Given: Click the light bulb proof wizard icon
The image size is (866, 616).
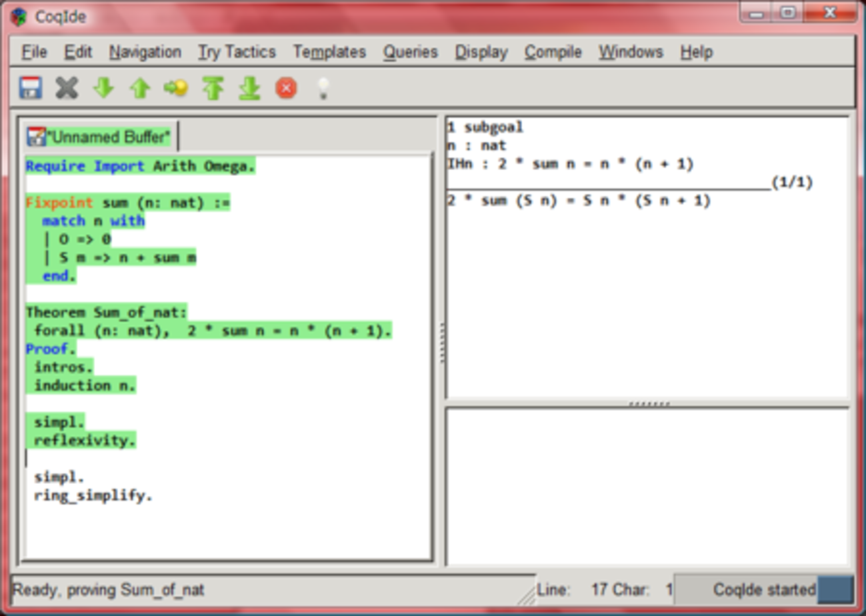Looking at the screenshot, I should [x=323, y=88].
